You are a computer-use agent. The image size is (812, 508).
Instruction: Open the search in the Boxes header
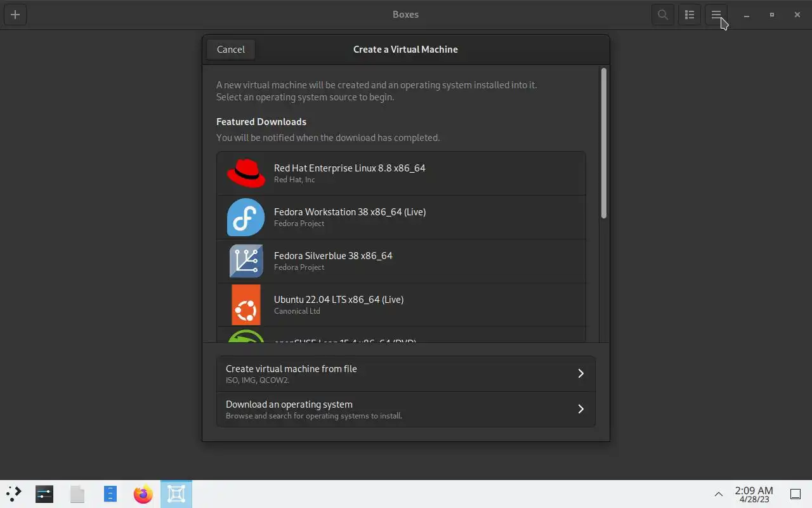click(663, 15)
